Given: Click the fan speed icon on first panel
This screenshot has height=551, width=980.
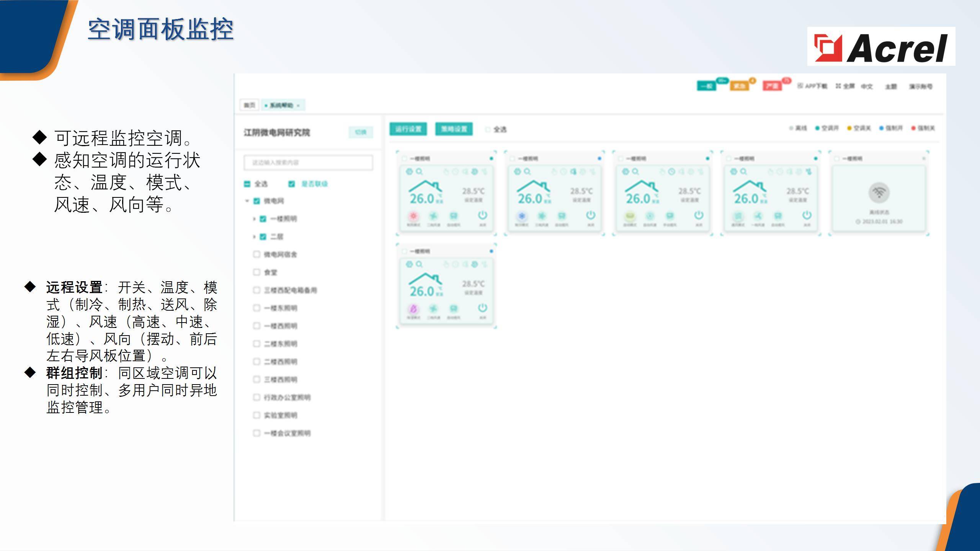Looking at the screenshot, I should click(433, 216).
